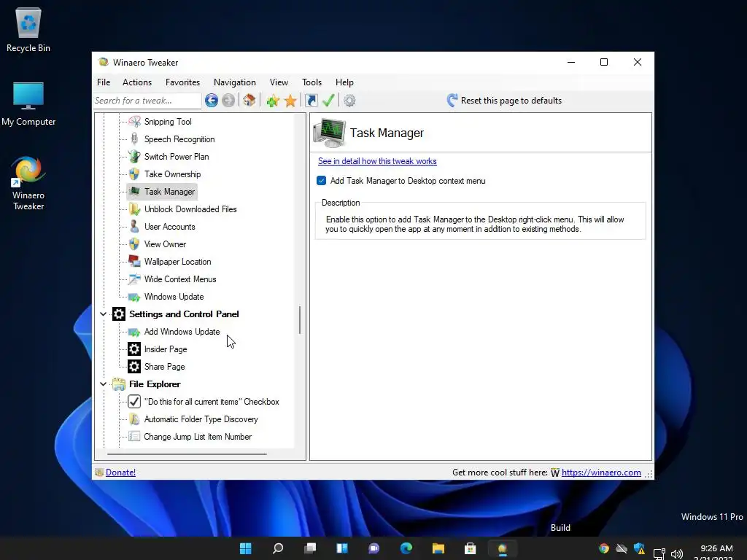Click the Speech Recognition microphone icon
Image resolution: width=747 pixels, height=560 pixels.
pyautogui.click(x=134, y=139)
